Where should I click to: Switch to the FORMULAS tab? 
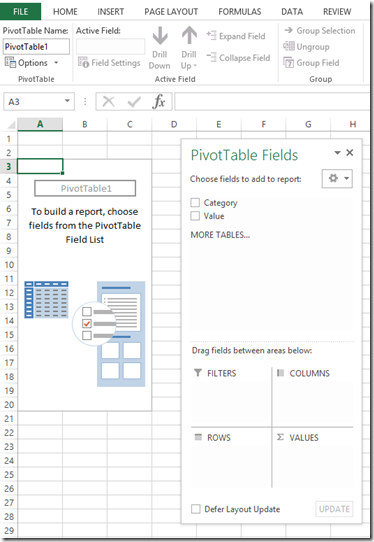point(240,12)
